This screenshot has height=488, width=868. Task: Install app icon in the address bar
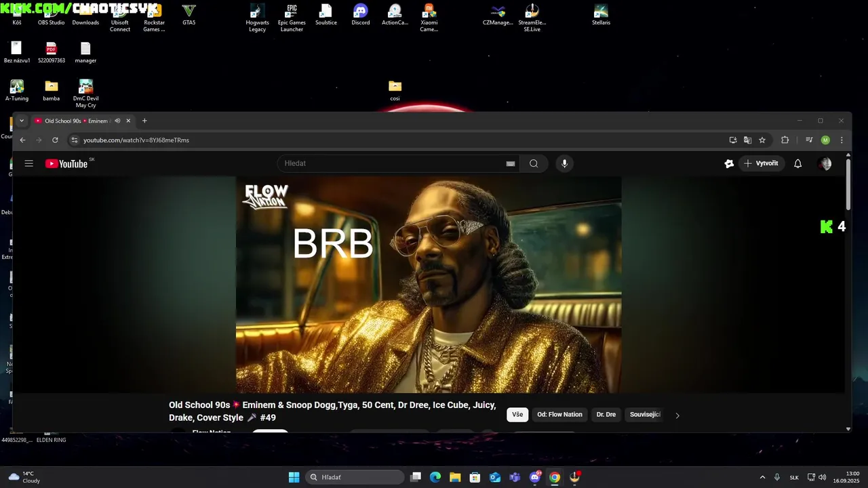point(733,140)
